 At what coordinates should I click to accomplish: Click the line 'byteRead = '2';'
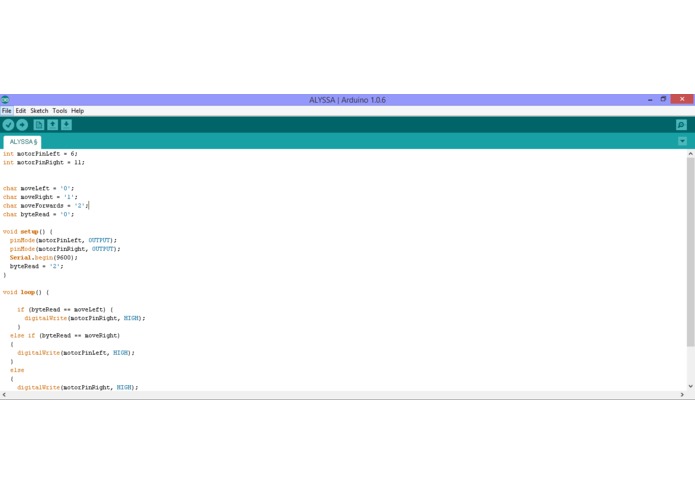pos(36,266)
